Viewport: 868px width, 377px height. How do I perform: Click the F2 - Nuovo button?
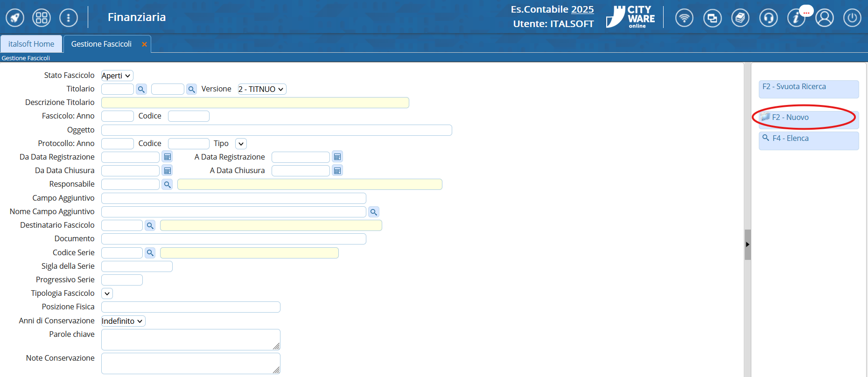click(809, 118)
